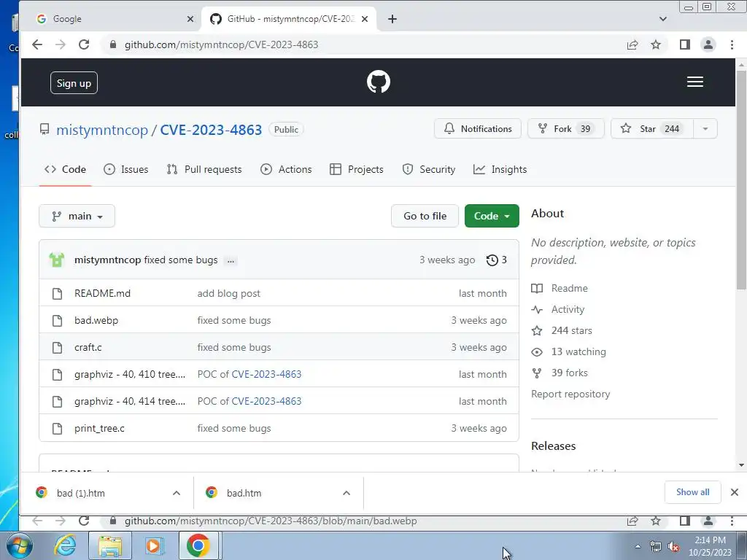
Task: Open graphviz - 40, 410 tree file
Action: [130, 374]
